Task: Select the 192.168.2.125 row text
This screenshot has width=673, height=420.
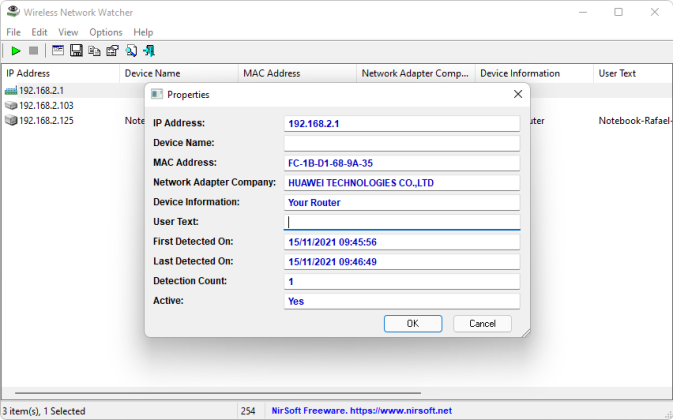Action: point(46,121)
